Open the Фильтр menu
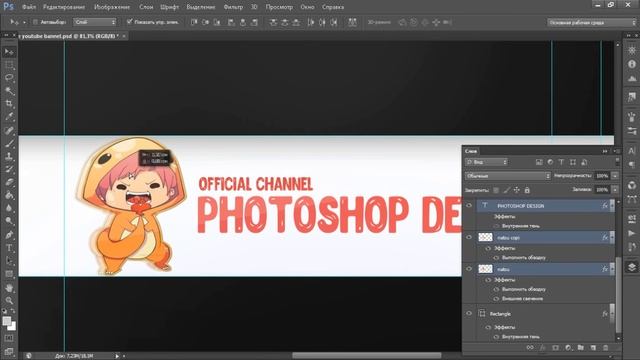The height and width of the screenshot is (360, 640). tap(233, 7)
